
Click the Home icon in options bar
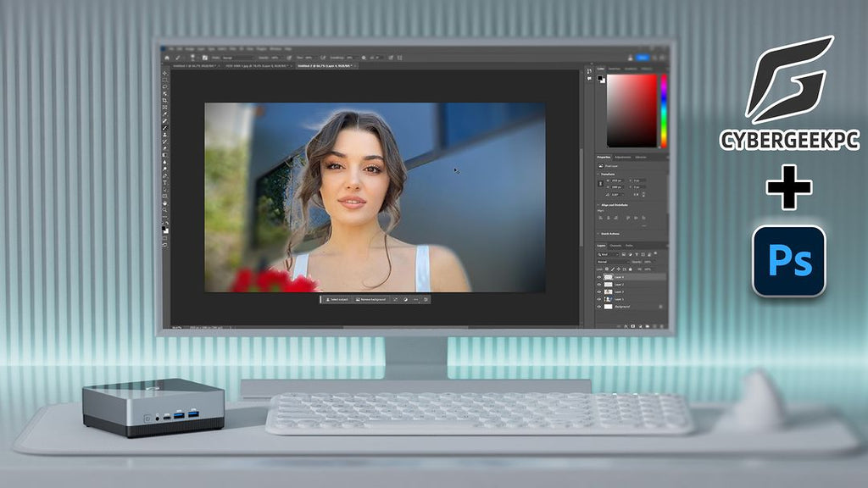coord(167,58)
